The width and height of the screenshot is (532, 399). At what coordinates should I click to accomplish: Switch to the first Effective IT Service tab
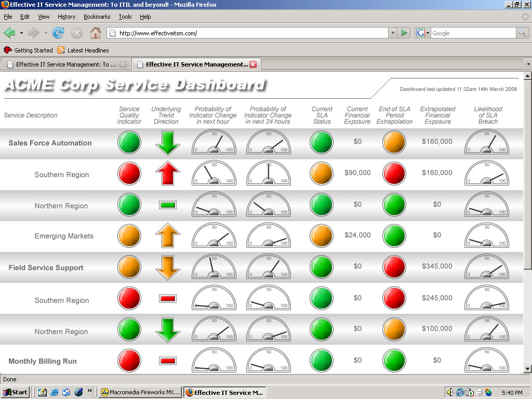[62, 64]
